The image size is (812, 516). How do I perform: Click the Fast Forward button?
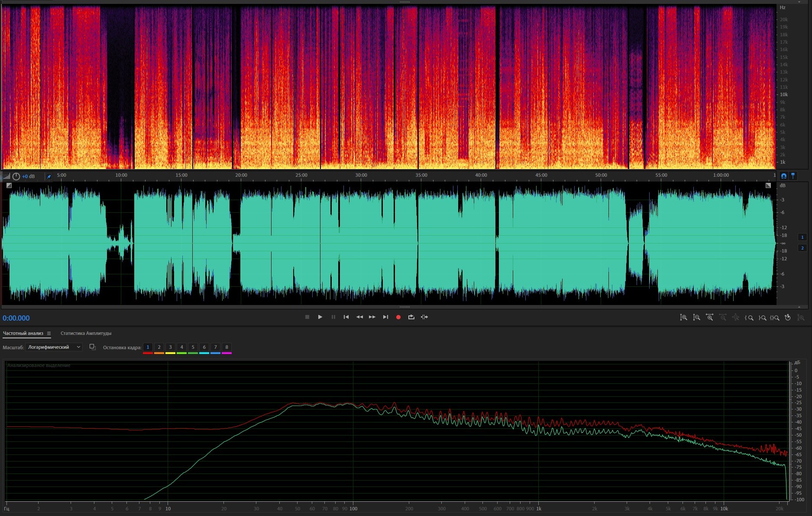pyautogui.click(x=372, y=317)
